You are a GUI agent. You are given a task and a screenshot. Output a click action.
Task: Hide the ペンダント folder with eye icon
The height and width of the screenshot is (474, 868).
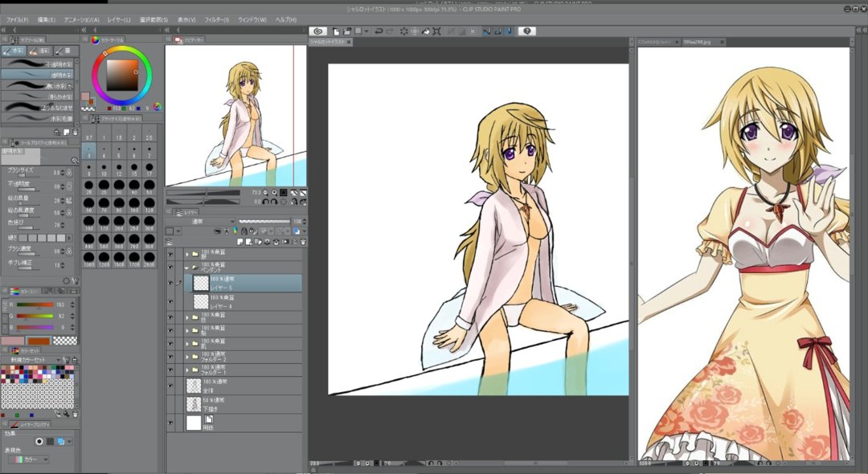[x=170, y=268]
